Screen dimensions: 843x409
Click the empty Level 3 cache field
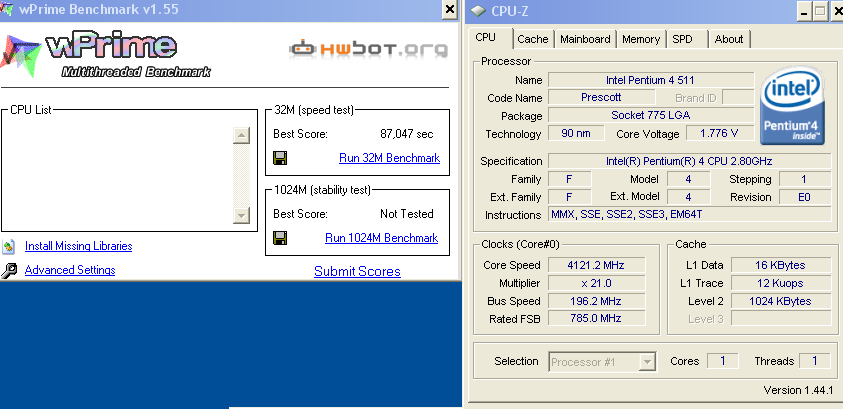point(781,318)
